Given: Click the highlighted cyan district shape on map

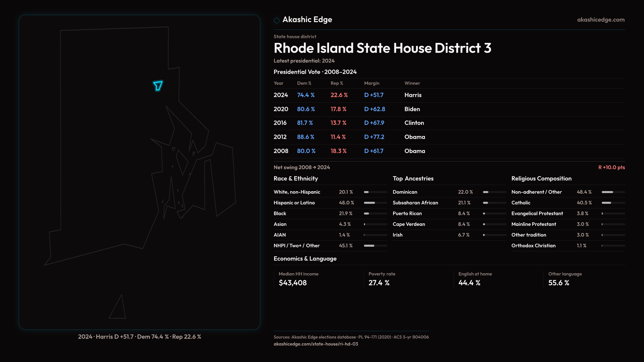Looking at the screenshot, I should 158,86.
